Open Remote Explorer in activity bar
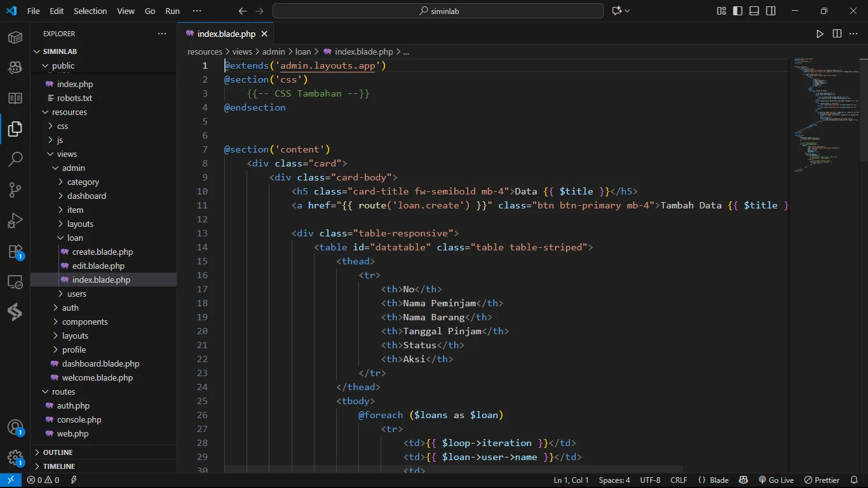 (x=15, y=281)
